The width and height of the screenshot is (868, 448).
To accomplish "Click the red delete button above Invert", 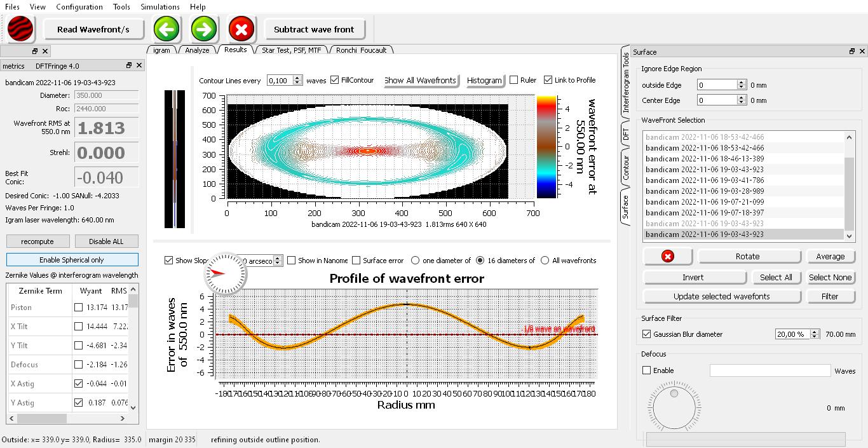I will pos(667,256).
